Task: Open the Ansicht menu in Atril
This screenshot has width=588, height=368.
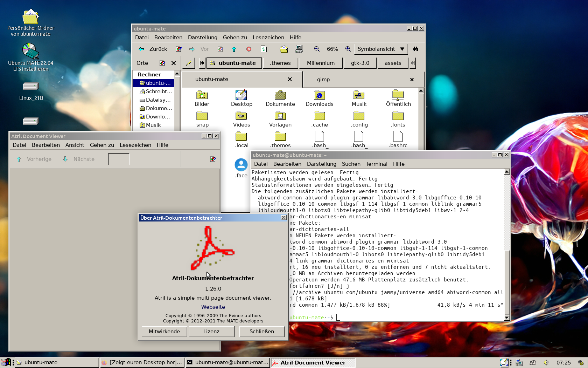Action: [x=75, y=145]
